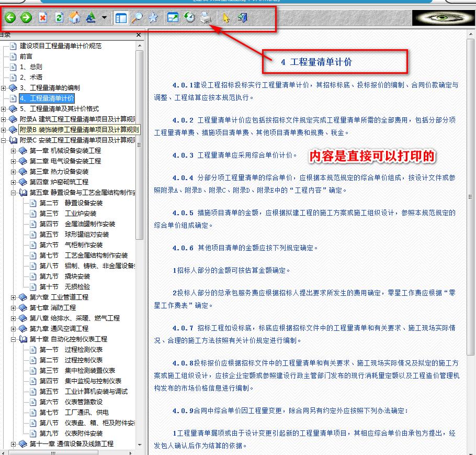Click the full-screen window icon
Screen dimensions: 476x455
(173, 17)
